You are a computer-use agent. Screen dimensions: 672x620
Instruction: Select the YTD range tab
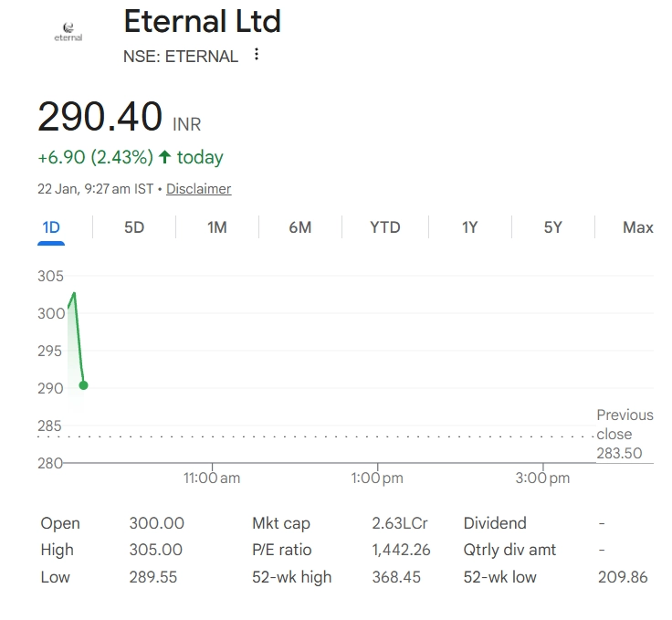click(384, 227)
